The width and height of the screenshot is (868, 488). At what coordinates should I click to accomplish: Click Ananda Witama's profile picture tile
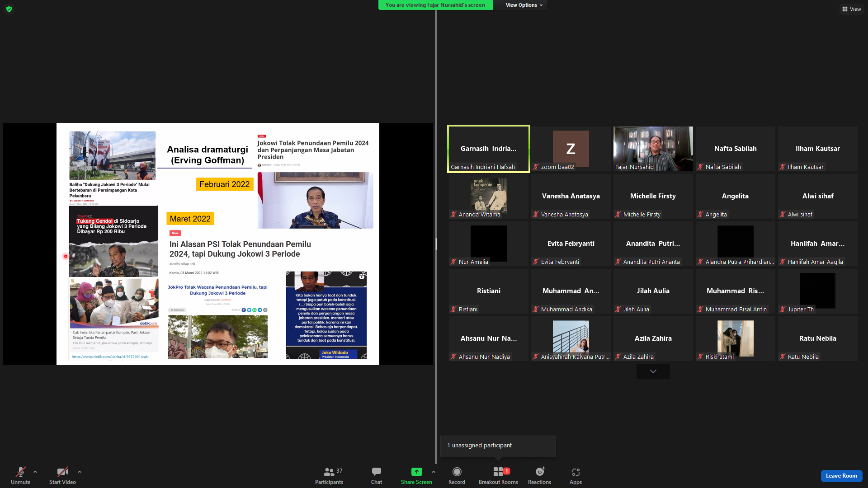[488, 196]
